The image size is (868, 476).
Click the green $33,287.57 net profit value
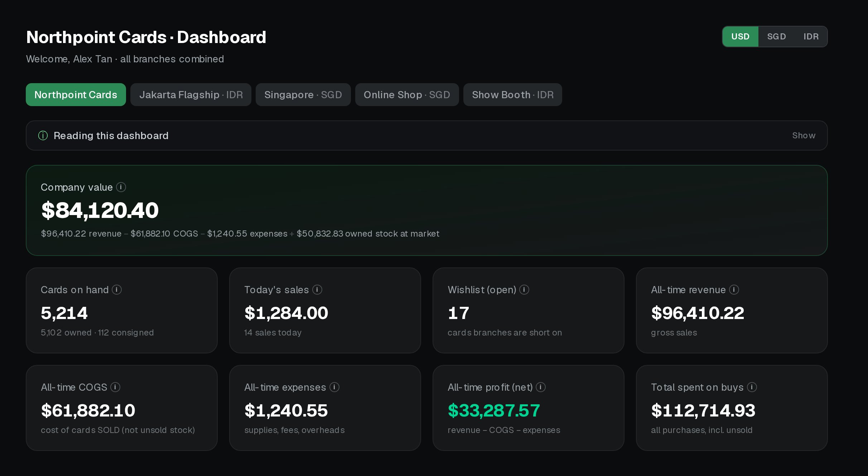(x=494, y=410)
